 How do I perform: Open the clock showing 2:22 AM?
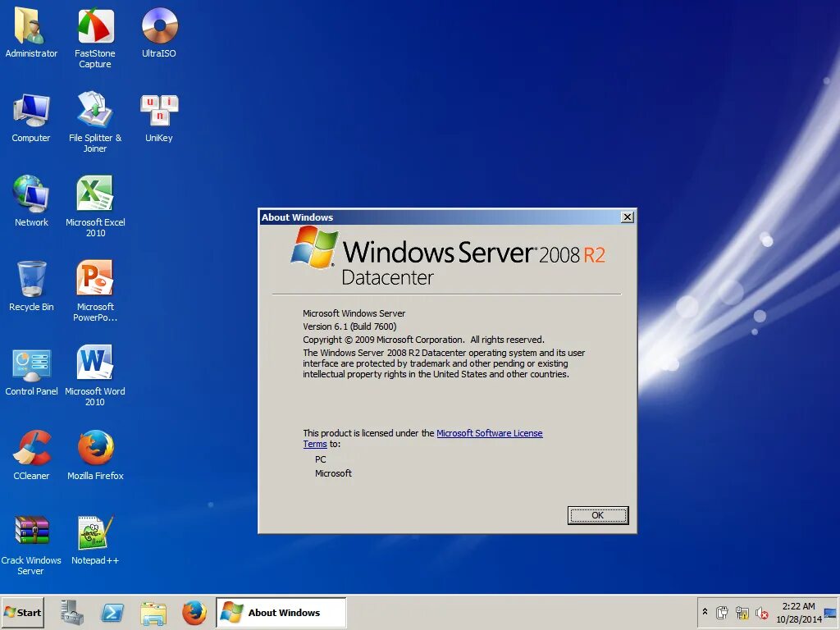coord(798,612)
